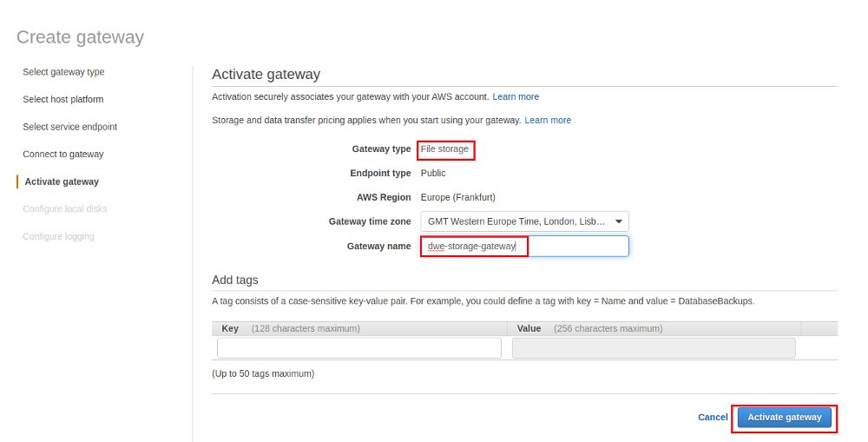Focus the Gateway name input field

(524, 246)
